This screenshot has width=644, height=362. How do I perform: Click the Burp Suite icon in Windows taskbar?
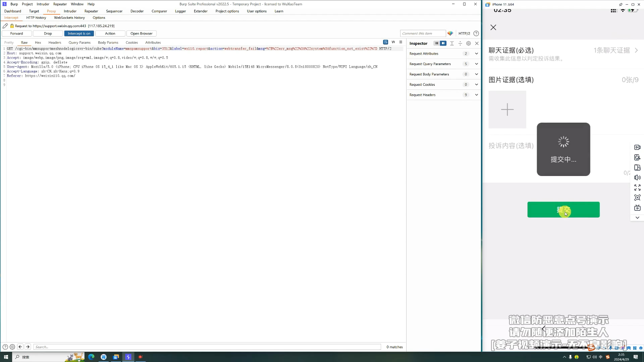(x=128, y=357)
